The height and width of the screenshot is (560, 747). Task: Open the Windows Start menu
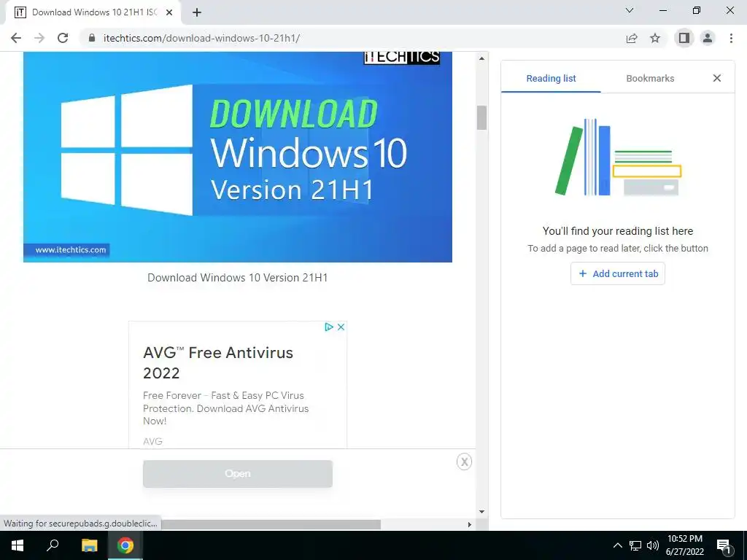(x=18, y=545)
